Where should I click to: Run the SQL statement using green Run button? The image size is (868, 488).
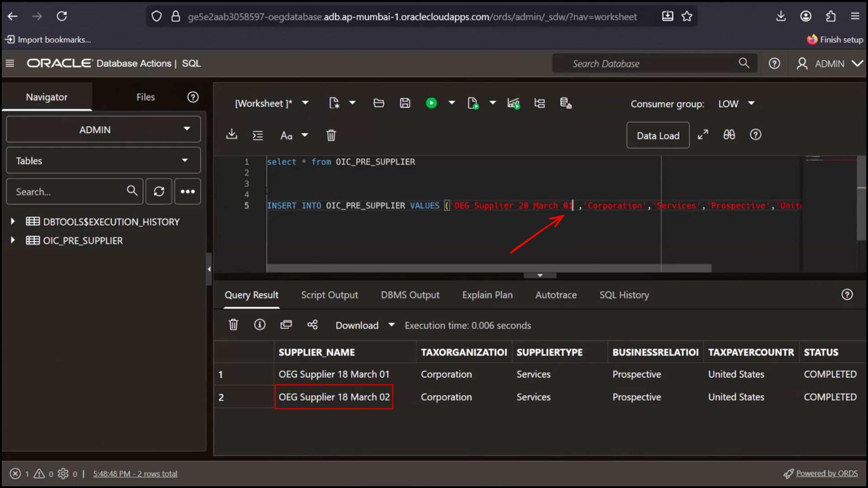point(432,103)
